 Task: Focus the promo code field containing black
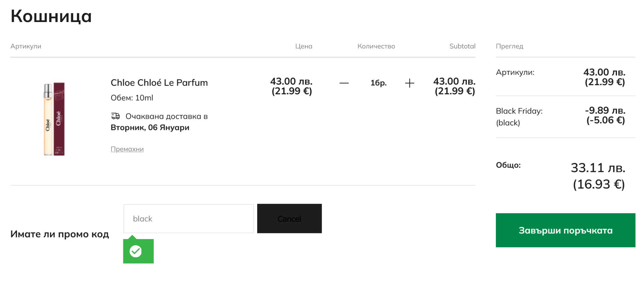[188, 219]
